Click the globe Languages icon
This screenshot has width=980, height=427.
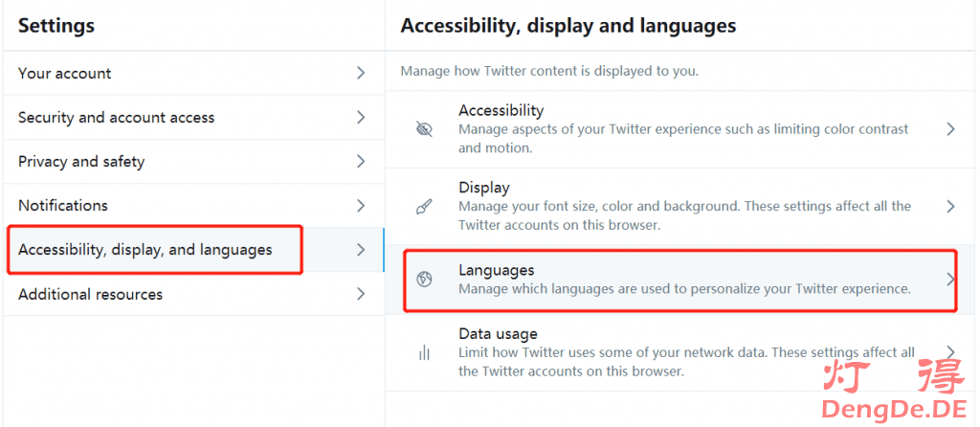click(424, 280)
